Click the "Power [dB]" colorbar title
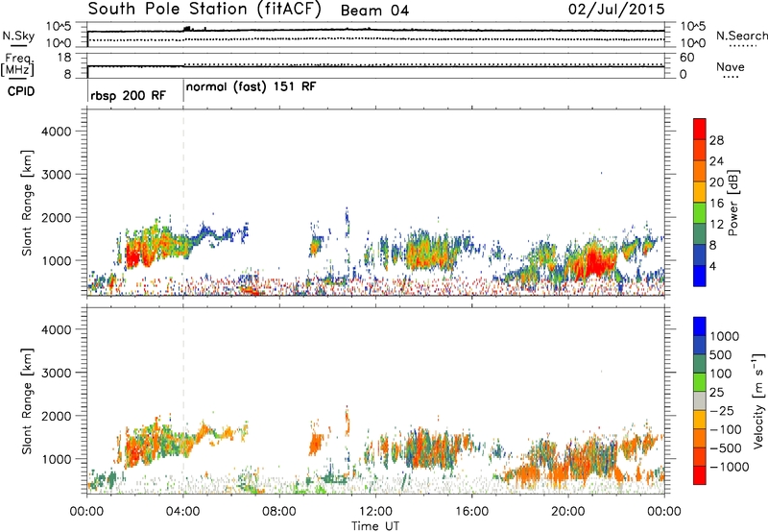Image resolution: width=768 pixels, height=532 pixels. click(x=733, y=203)
